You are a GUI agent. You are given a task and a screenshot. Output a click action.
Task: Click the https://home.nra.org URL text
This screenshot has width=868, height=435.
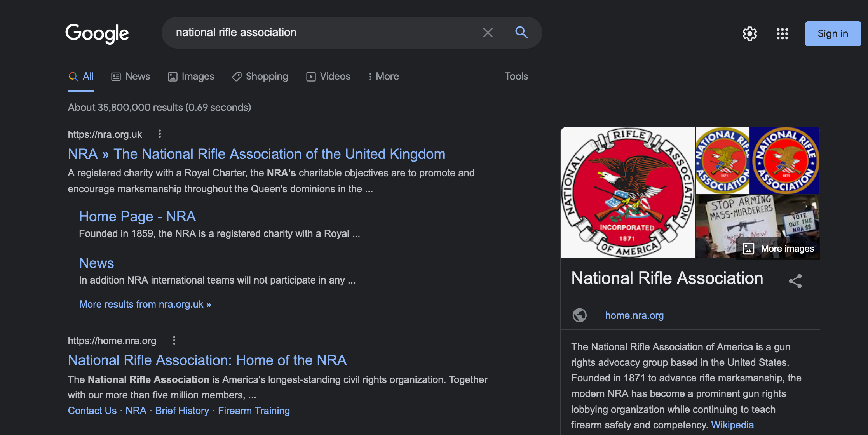pyautogui.click(x=112, y=341)
